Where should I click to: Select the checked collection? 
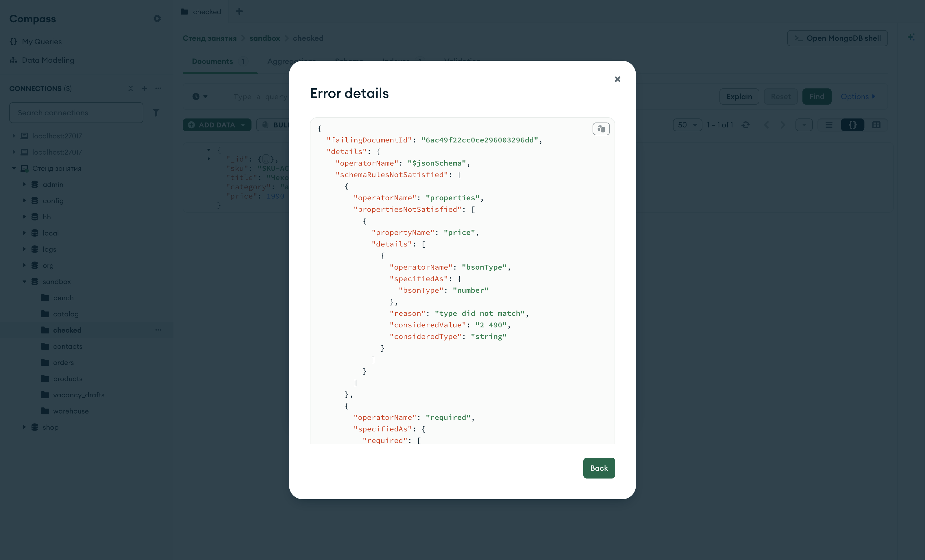pos(67,330)
